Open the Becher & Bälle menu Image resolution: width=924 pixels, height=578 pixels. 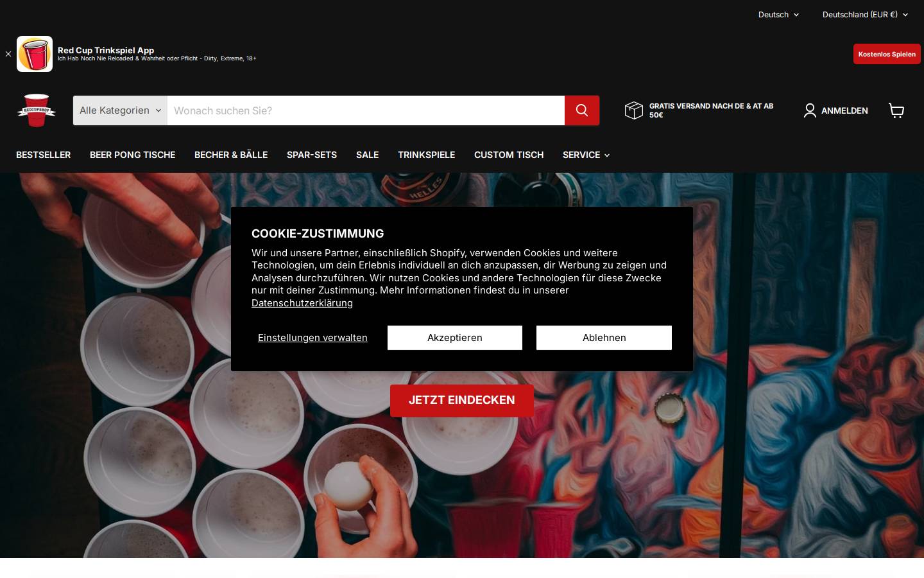click(x=231, y=155)
